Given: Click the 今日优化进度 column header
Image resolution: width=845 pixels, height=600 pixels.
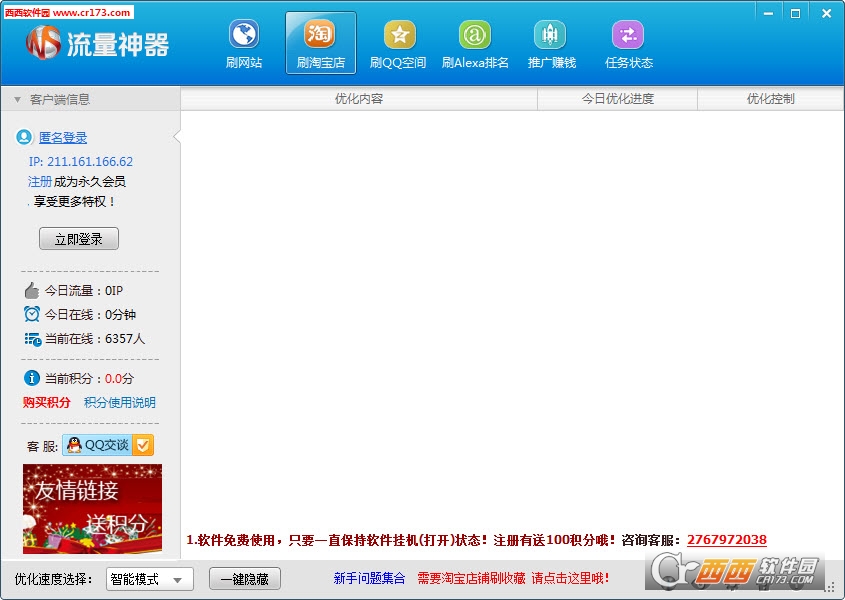Looking at the screenshot, I should [617, 99].
